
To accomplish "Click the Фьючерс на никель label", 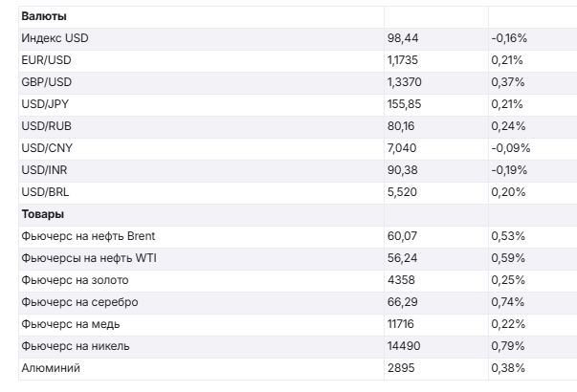I will (75, 345).
